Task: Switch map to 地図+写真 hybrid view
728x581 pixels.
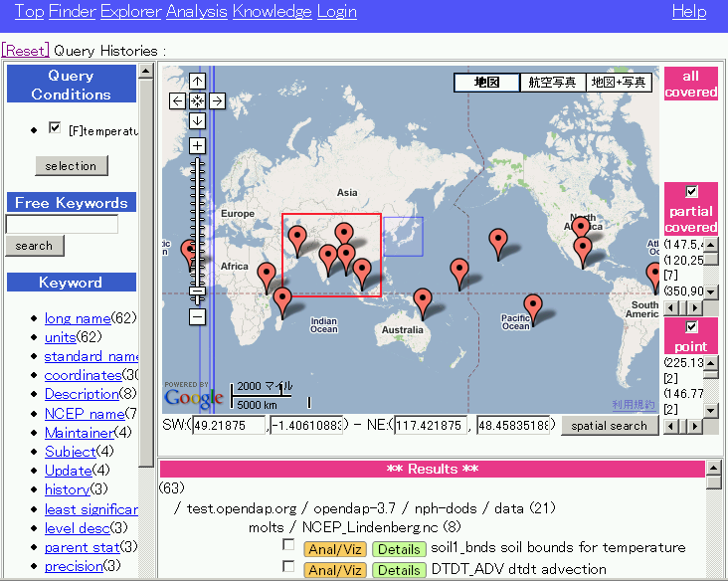Action: pos(618,83)
